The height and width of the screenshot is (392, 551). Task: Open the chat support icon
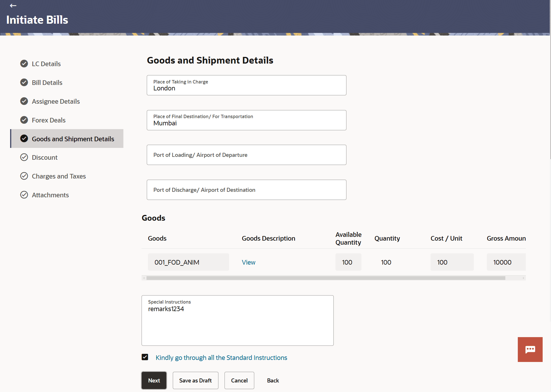coord(530,349)
